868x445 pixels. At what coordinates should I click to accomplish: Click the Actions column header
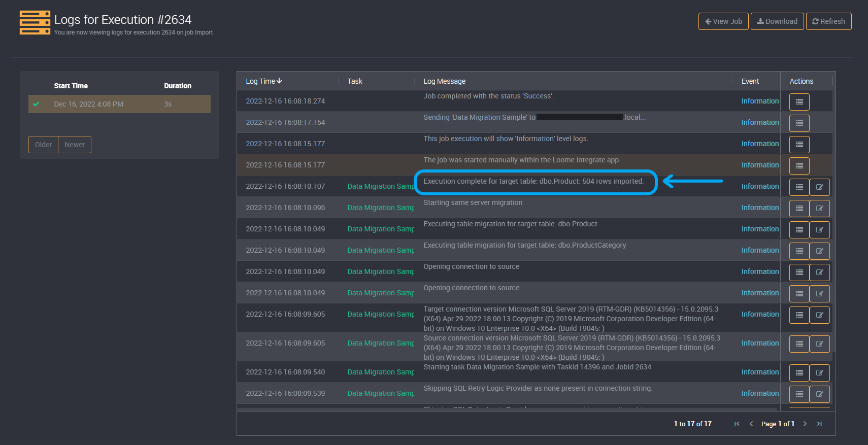coord(802,81)
